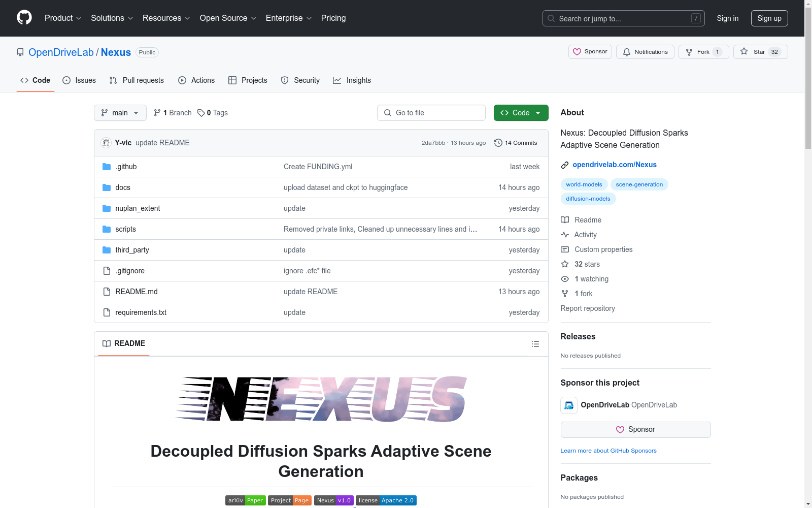Click the README.md file icon

pos(107,292)
